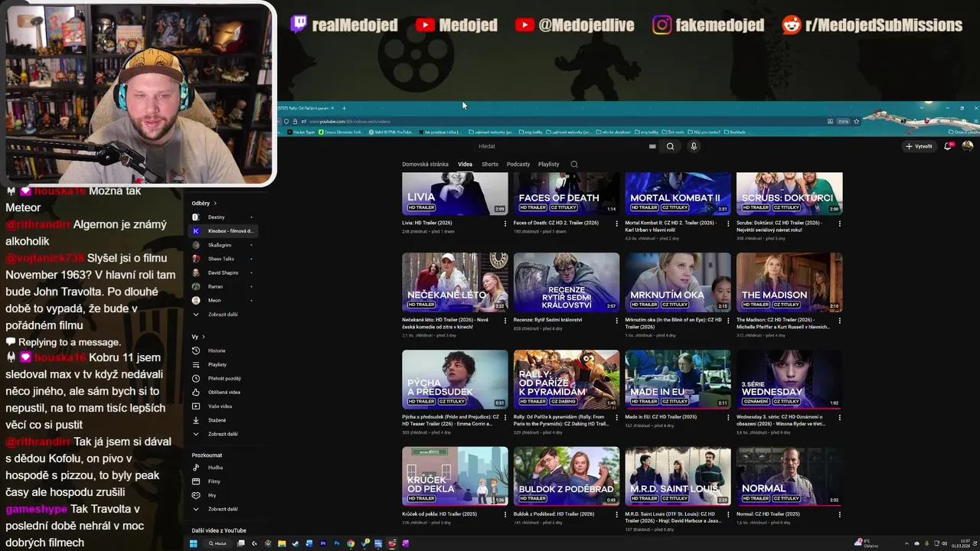Switch to the Videa channel tab
The width and height of the screenshot is (980, 551).
coord(465,165)
